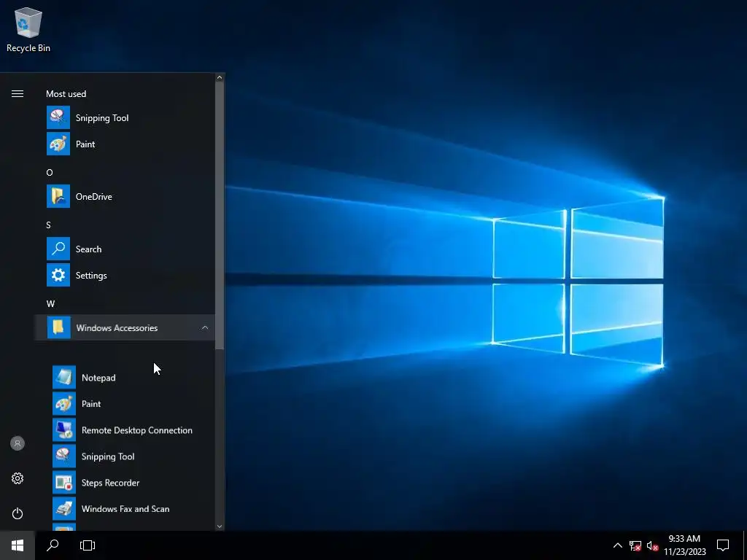This screenshot has height=560, width=747.
Task: Click the 'OneDrive' label text
Action: pos(94,197)
